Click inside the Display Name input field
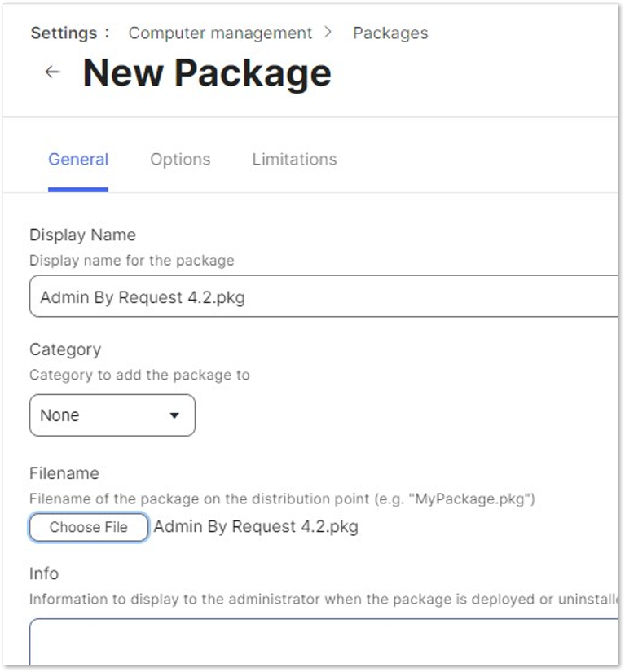The image size is (625, 672). coord(324,296)
